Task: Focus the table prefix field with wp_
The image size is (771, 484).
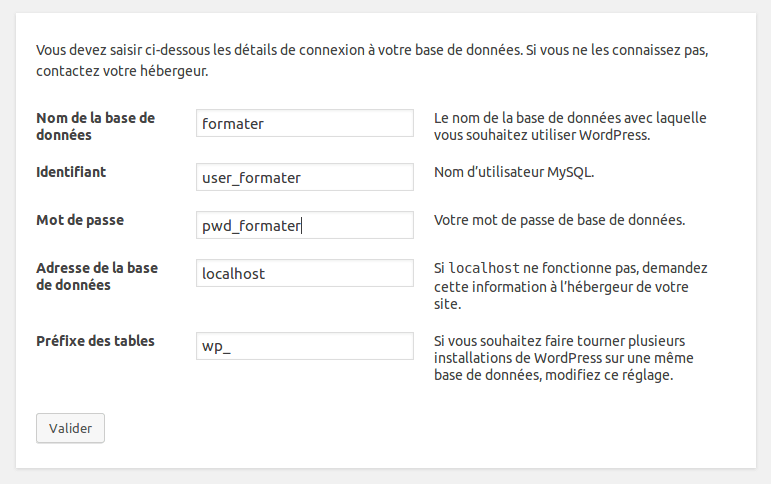Action: click(305, 346)
